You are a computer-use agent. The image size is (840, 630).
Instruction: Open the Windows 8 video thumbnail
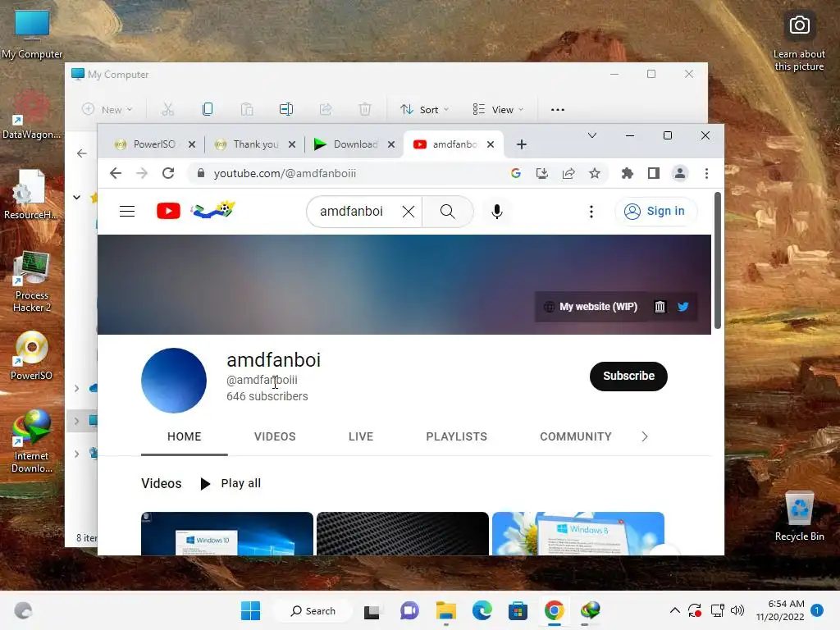point(578,533)
